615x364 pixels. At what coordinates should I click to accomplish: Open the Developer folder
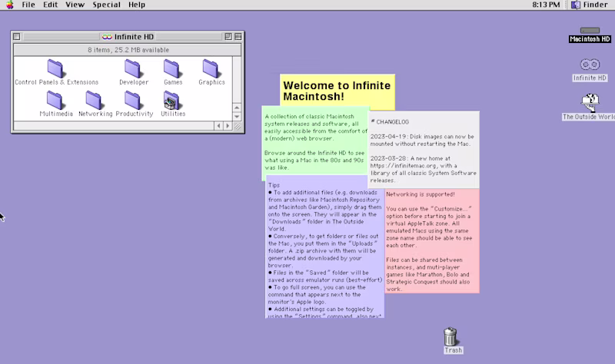[x=133, y=68]
